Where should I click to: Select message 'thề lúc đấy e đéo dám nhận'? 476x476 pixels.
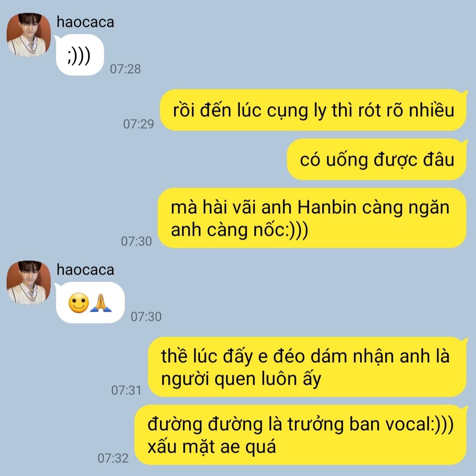click(307, 367)
